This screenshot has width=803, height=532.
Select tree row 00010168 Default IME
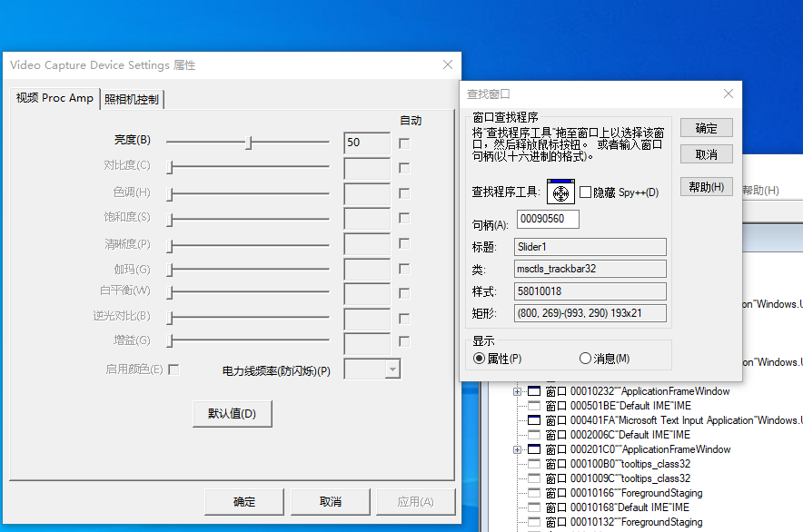pyautogui.click(x=617, y=507)
